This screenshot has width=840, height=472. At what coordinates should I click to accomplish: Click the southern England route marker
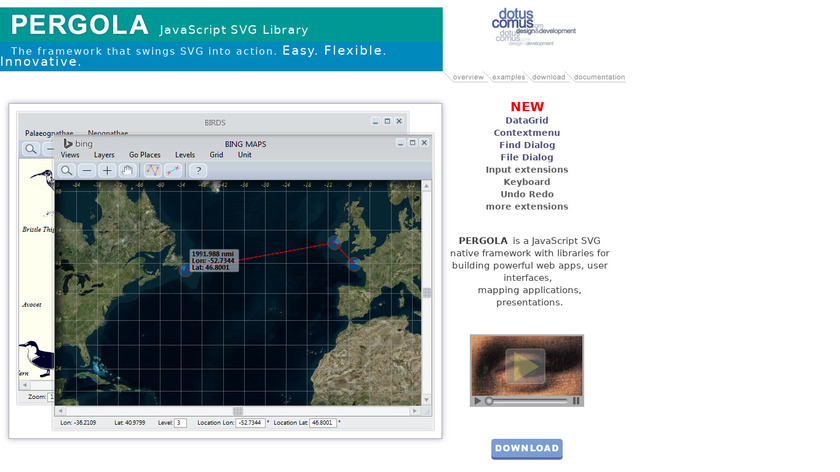(354, 264)
